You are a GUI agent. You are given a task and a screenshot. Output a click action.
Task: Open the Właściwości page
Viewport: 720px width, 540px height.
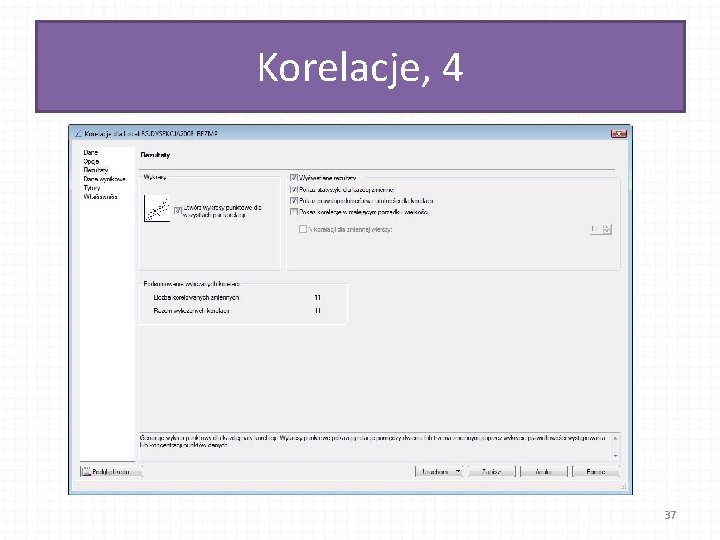pos(100,197)
